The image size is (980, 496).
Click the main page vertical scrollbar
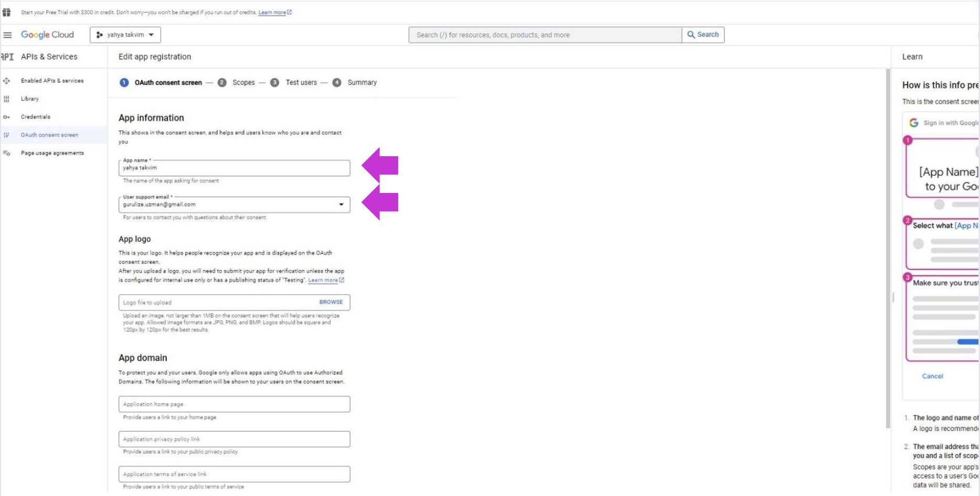click(888, 249)
